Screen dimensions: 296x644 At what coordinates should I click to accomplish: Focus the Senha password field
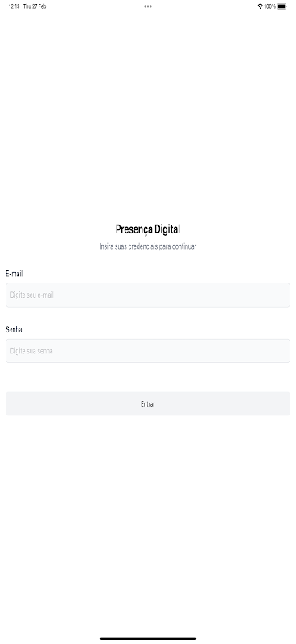[148, 351]
